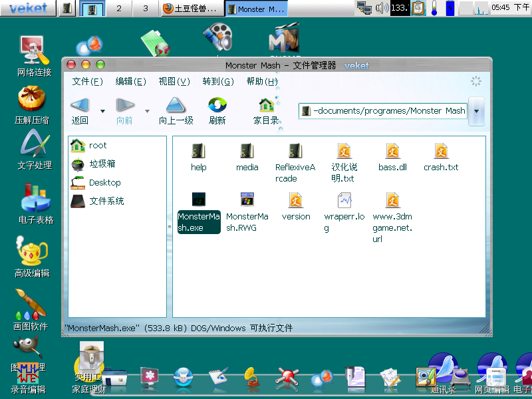Image resolution: width=532 pixels, height=399 pixels.
Task: Click the 05:45 clock
Action: tap(510, 7)
